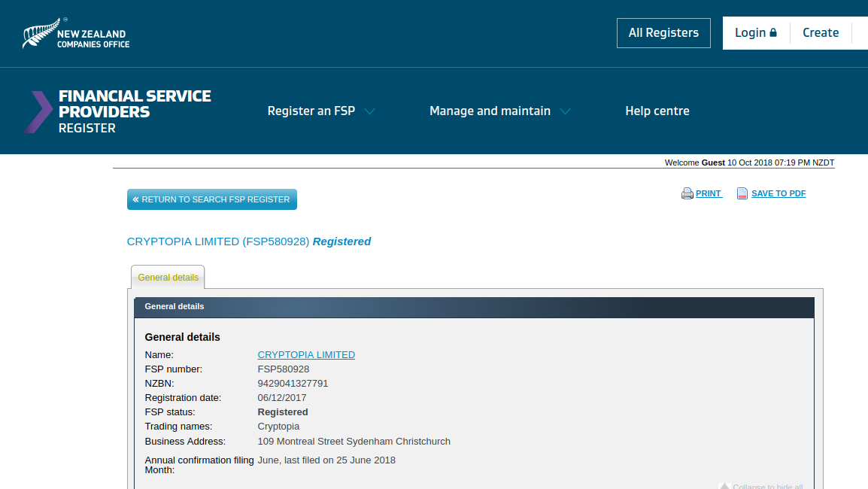Click the FSP status value Registered

click(x=283, y=412)
